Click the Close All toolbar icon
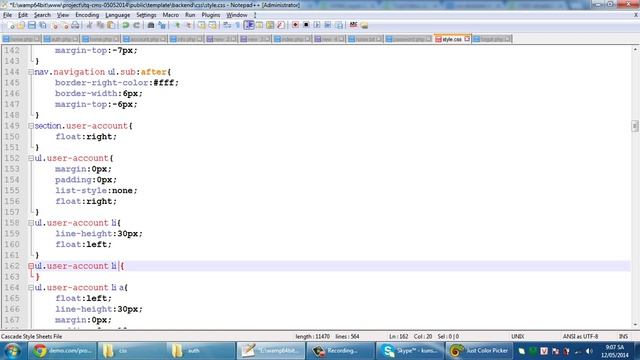 point(65,25)
